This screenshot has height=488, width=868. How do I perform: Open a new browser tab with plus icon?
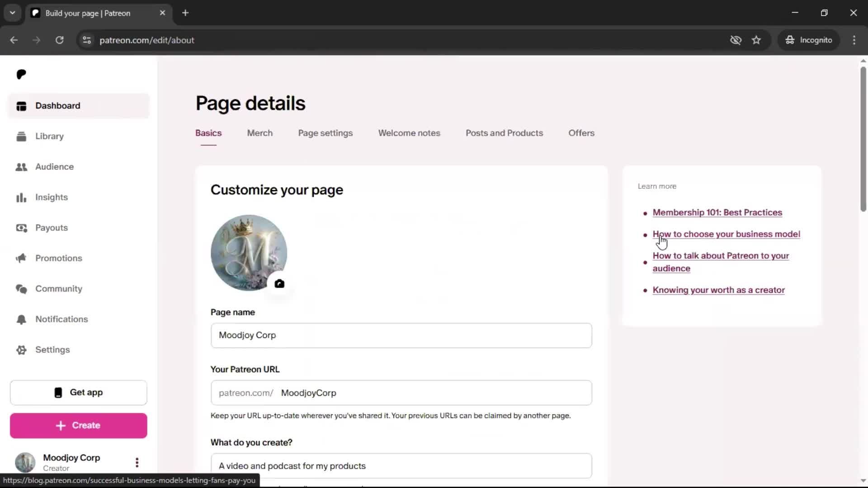(185, 13)
